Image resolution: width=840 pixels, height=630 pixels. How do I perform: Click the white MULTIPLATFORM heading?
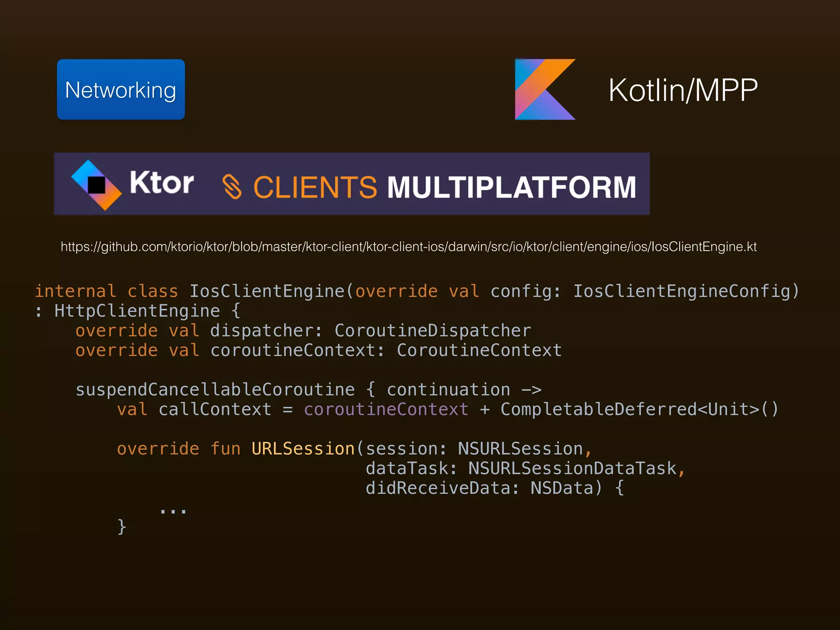tap(511, 187)
